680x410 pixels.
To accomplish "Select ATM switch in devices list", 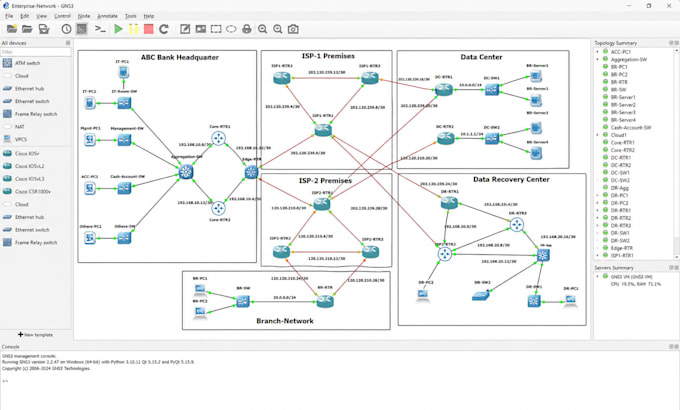I will tap(27, 63).
